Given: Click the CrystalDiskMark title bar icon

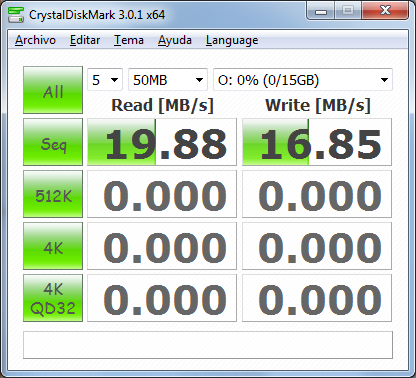Looking at the screenshot, I should tap(16, 15).
